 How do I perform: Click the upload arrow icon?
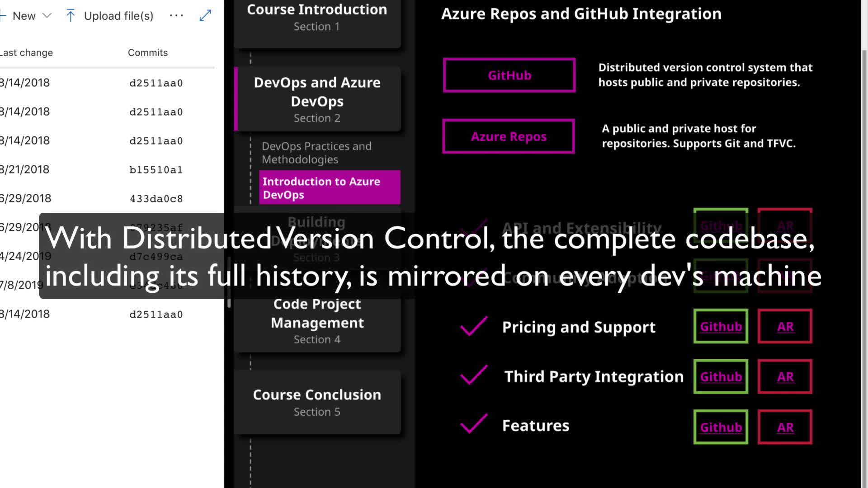(x=71, y=16)
